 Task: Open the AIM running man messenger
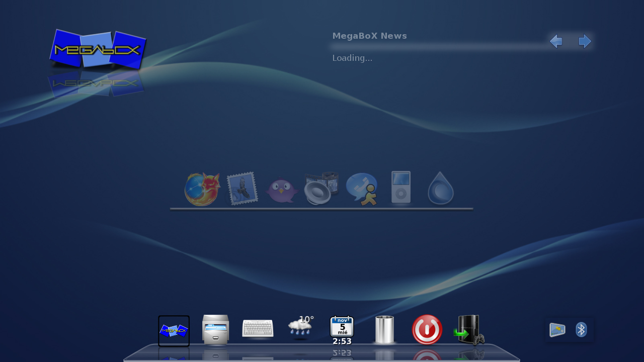pyautogui.click(x=362, y=189)
